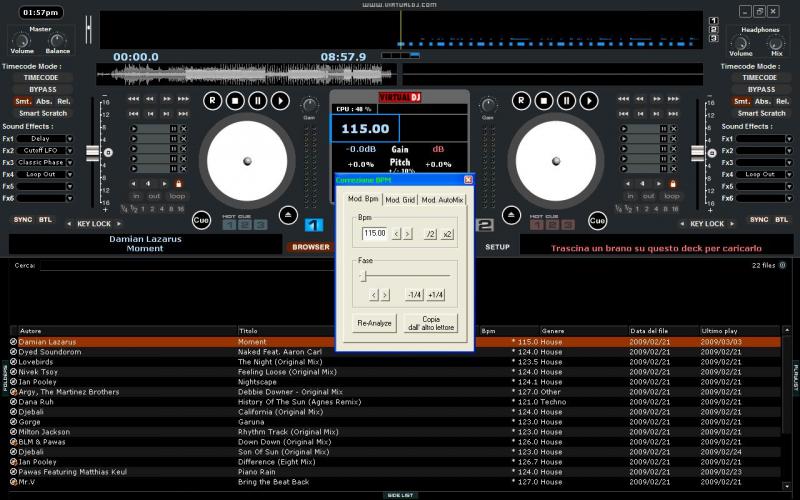The height and width of the screenshot is (500, 800).
Task: Double BPM with x2 button
Action: tap(447, 234)
